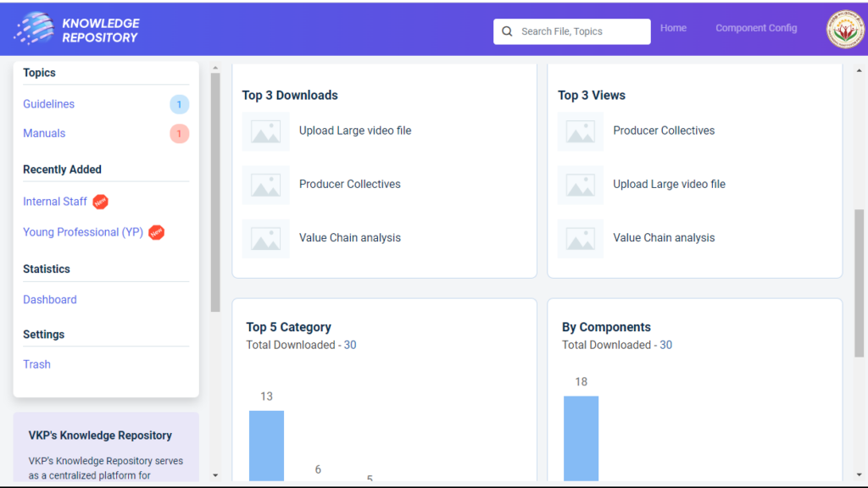Click the New badge beside Internal Staff
868x488 pixels.
tap(100, 202)
